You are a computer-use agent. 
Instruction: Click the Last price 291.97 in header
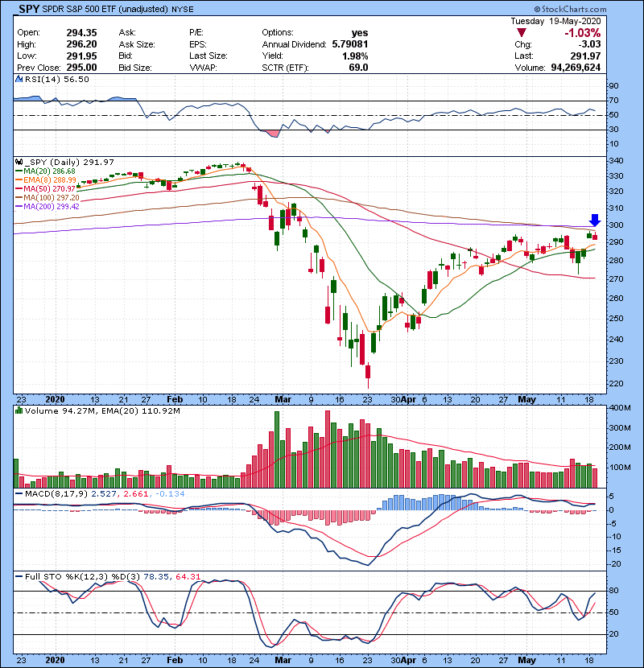[x=585, y=56]
